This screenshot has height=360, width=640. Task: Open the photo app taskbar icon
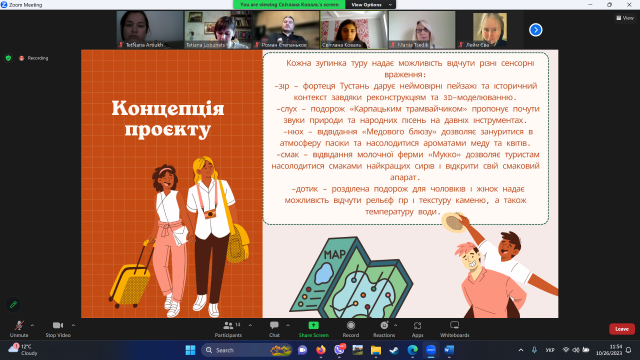[358, 350]
